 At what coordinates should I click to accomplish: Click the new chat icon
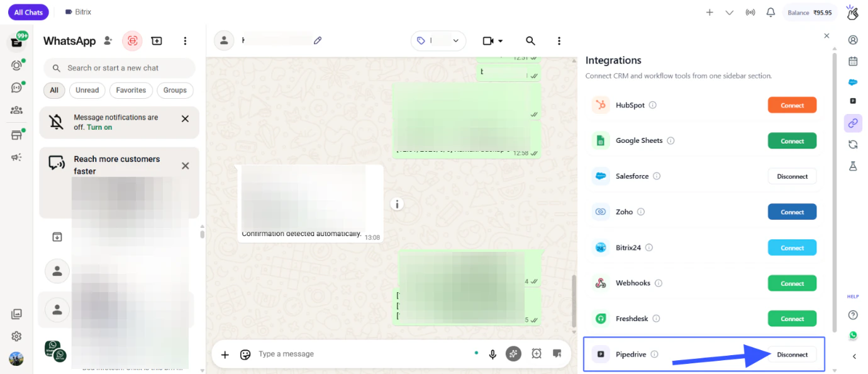(x=157, y=41)
